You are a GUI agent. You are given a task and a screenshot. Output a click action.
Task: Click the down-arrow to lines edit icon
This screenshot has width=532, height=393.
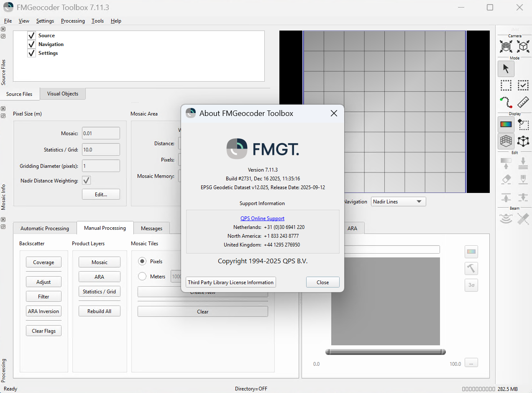coord(523,163)
